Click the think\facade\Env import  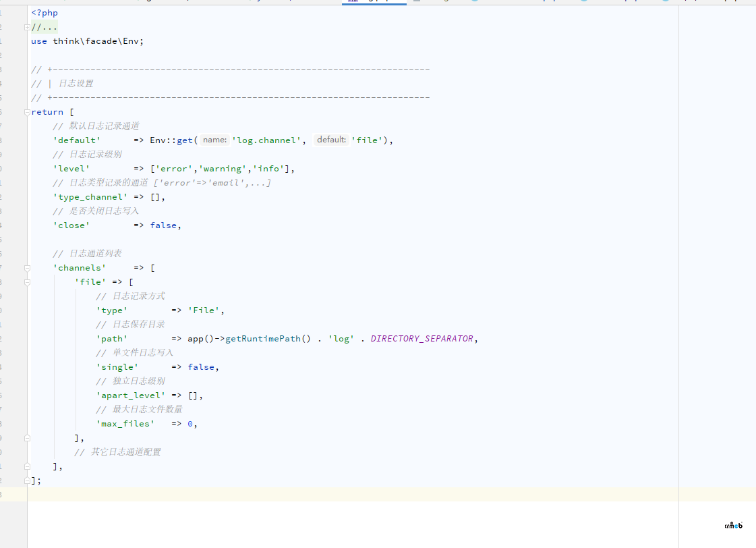[98, 41]
